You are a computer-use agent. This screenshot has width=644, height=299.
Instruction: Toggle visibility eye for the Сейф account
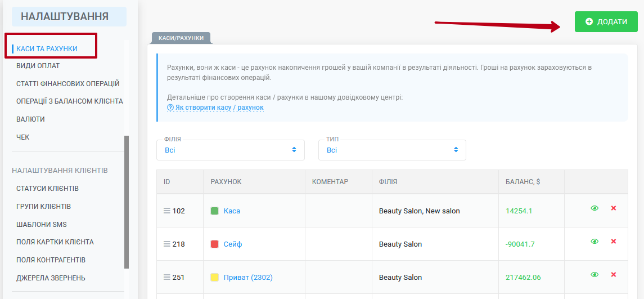[x=595, y=242]
